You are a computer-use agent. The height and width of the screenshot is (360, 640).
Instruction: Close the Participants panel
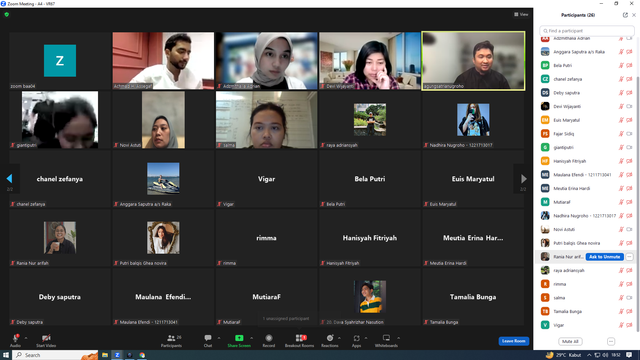[x=634, y=15]
